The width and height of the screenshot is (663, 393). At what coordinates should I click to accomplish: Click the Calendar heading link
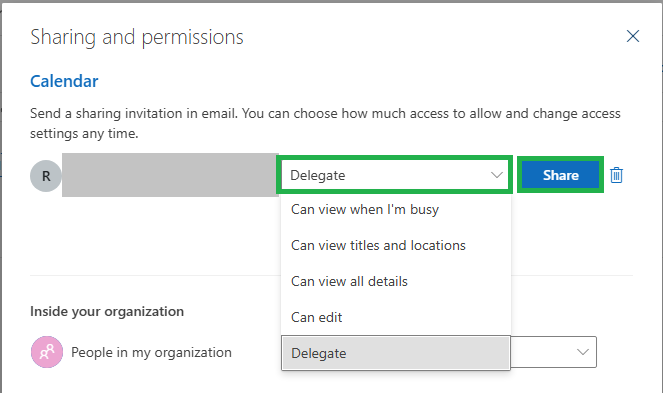tap(64, 81)
